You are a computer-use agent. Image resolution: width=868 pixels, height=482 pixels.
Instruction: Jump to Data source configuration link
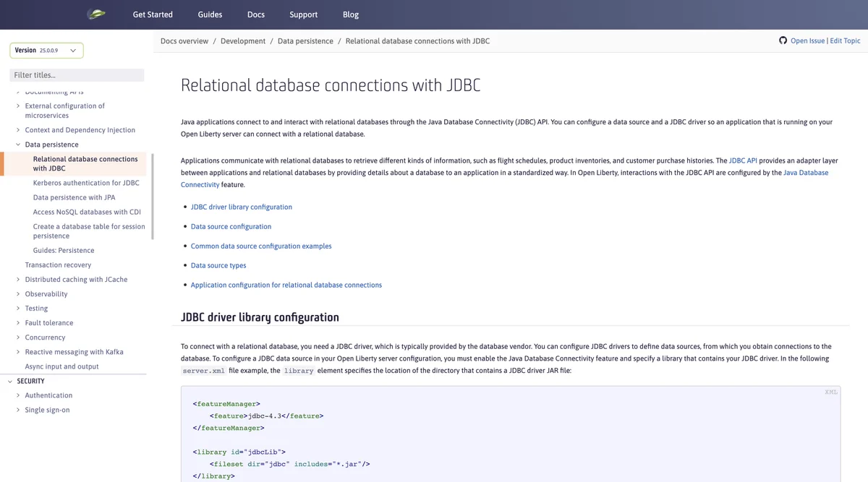point(231,226)
